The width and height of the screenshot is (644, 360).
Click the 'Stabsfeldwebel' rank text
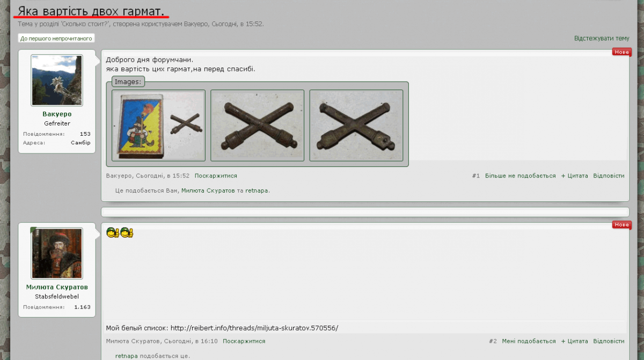point(57,296)
